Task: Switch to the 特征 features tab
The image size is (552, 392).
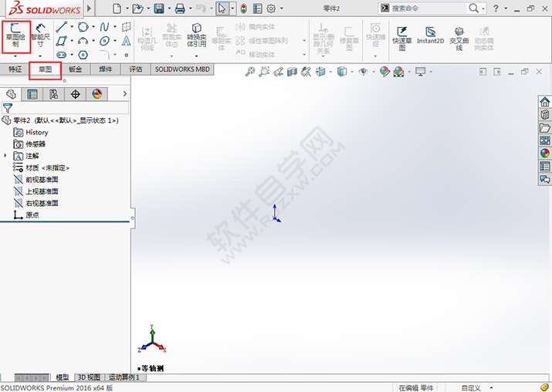Action: (15, 69)
